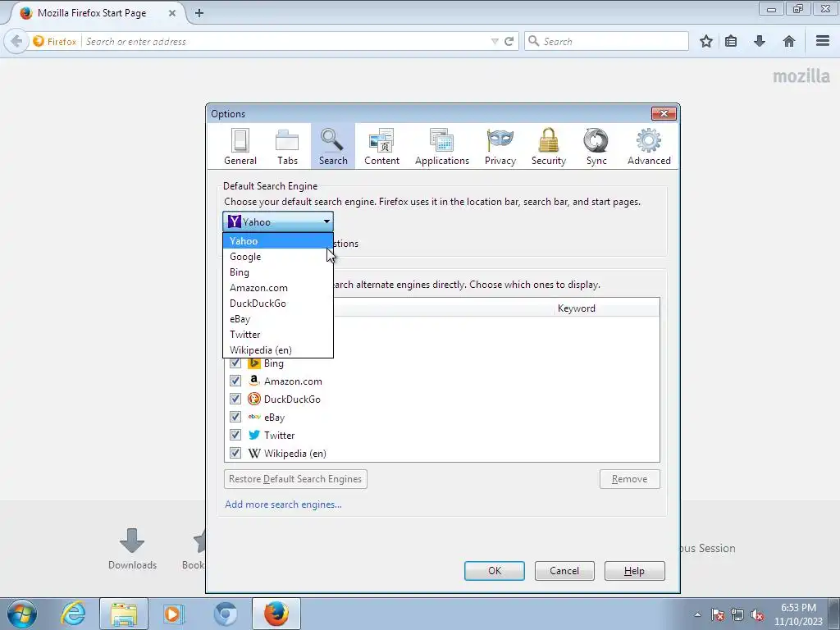
Task: Click the Remove button
Action: 629,479
